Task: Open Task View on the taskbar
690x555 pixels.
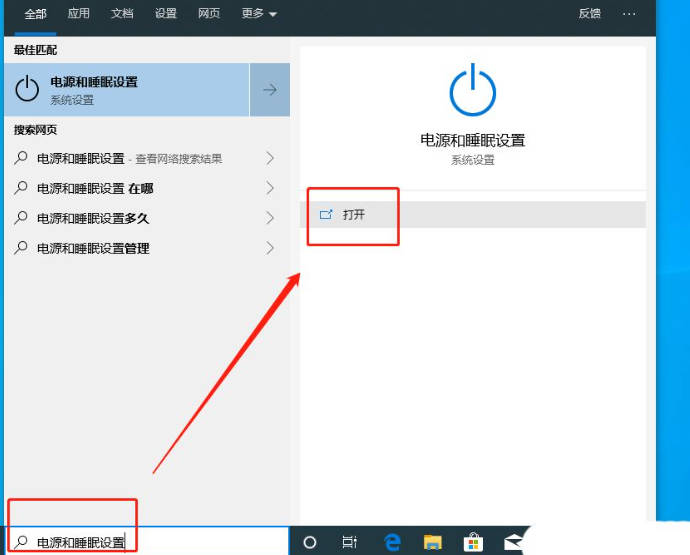Action: pos(350,542)
